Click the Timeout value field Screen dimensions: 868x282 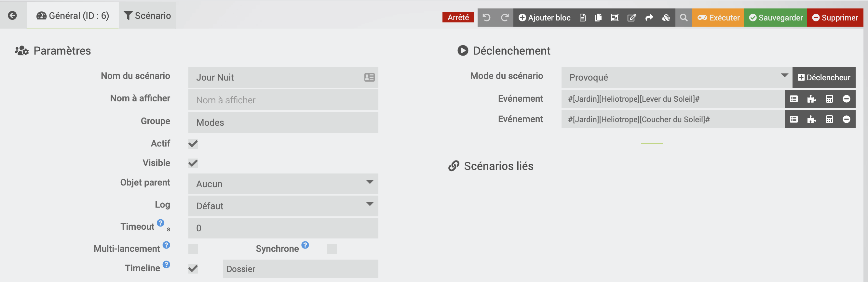coord(283,228)
